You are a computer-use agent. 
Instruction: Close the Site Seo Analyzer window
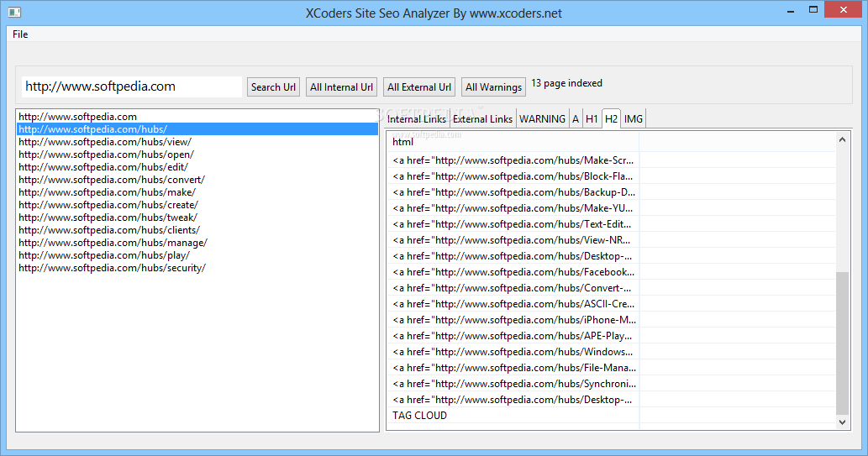pos(844,9)
